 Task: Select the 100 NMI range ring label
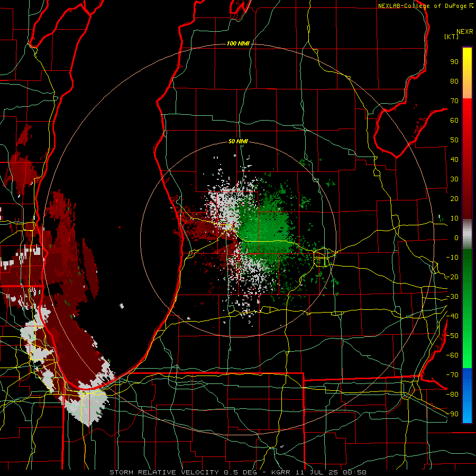(x=238, y=44)
